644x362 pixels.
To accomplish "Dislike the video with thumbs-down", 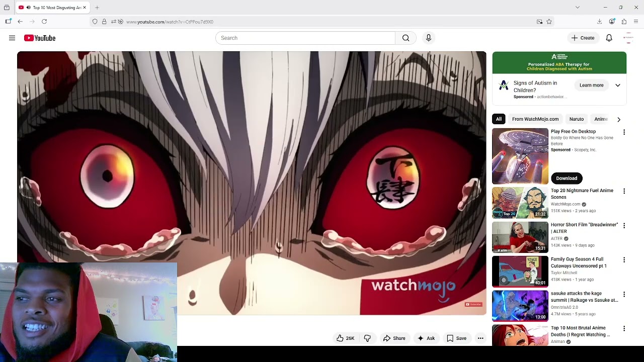I will (x=367, y=338).
